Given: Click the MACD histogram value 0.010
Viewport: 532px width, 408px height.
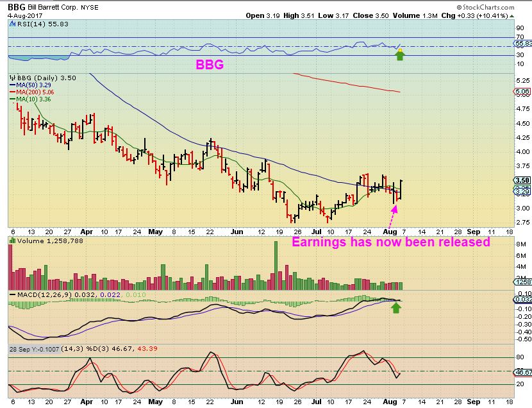Looking at the screenshot, I should (x=135, y=294).
